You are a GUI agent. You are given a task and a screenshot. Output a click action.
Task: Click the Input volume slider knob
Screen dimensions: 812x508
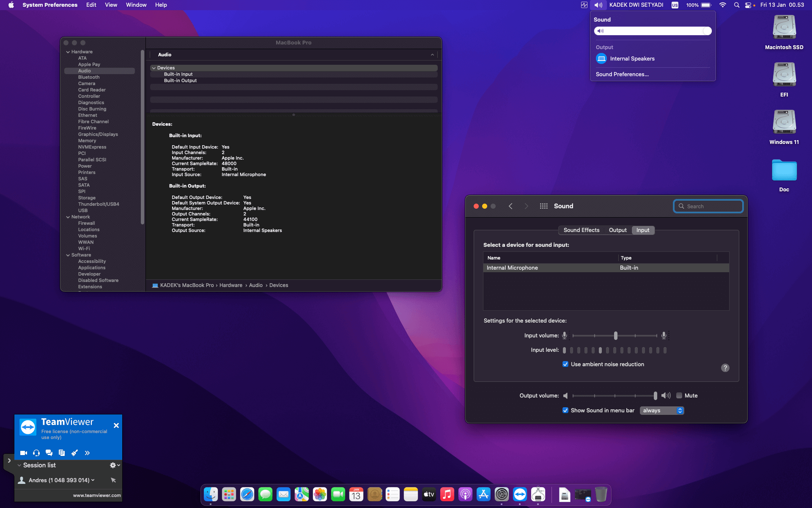pyautogui.click(x=616, y=336)
